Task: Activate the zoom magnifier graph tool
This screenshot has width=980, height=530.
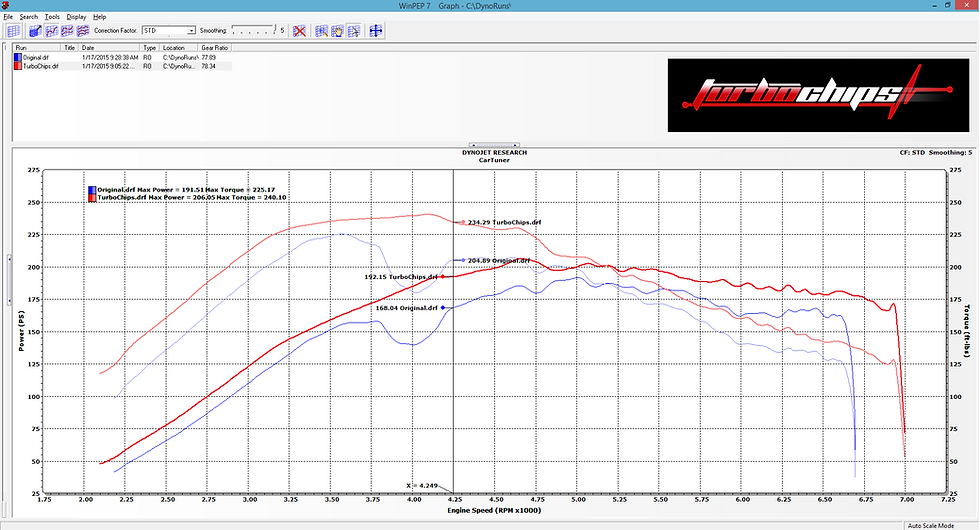Action: [x=321, y=31]
